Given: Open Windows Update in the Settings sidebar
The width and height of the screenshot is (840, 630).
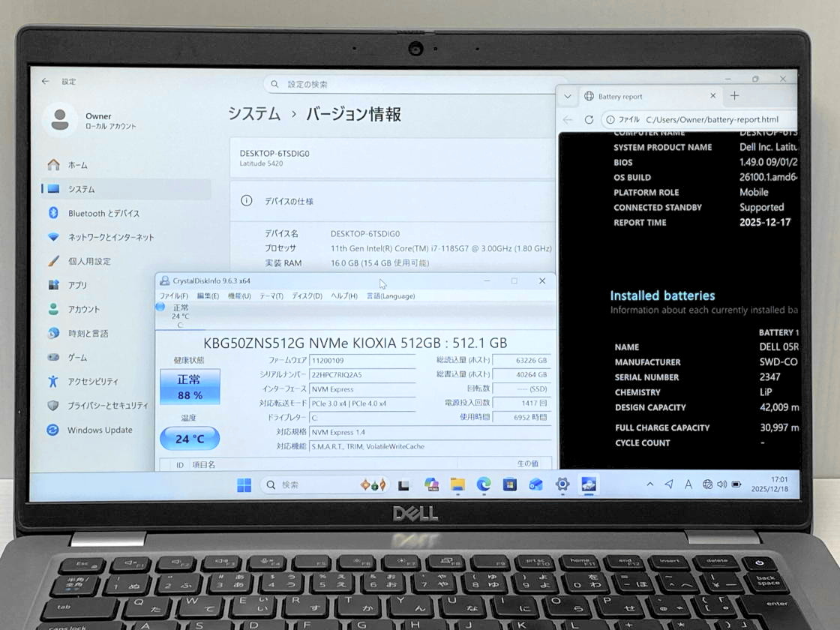Looking at the screenshot, I should (x=99, y=430).
